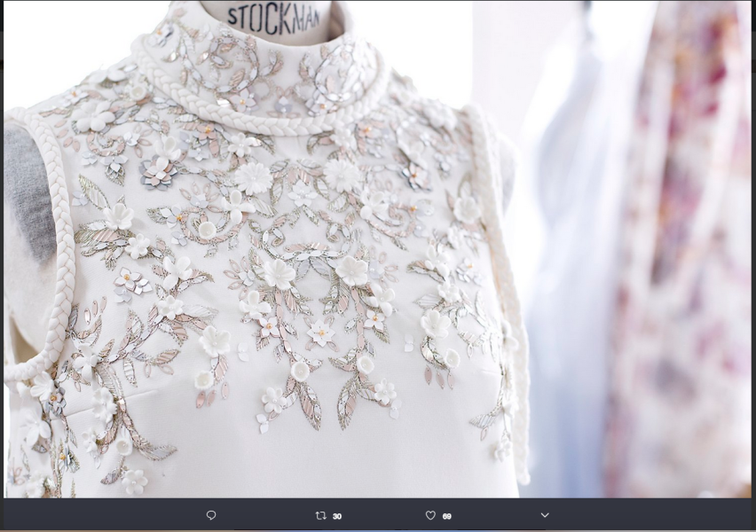Click the reply speech bubble icon
This screenshot has height=532, width=756.
211,515
